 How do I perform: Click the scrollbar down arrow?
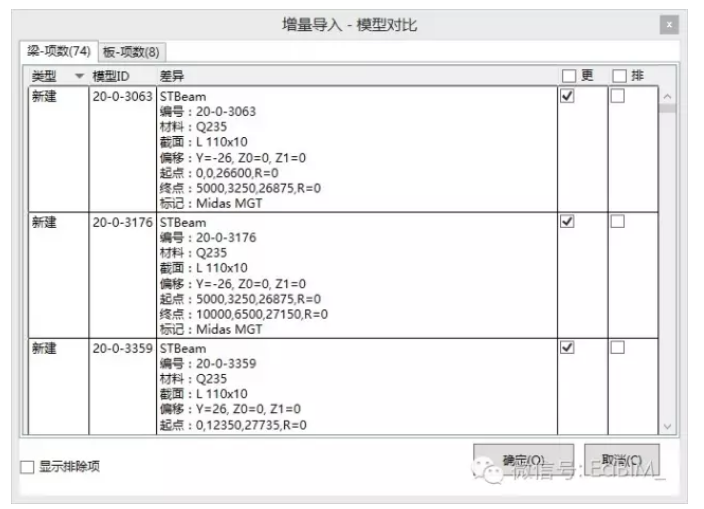(x=668, y=426)
